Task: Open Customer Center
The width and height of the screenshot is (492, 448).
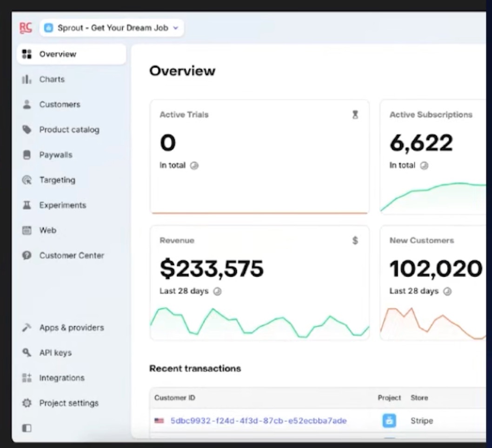Action: (x=72, y=256)
